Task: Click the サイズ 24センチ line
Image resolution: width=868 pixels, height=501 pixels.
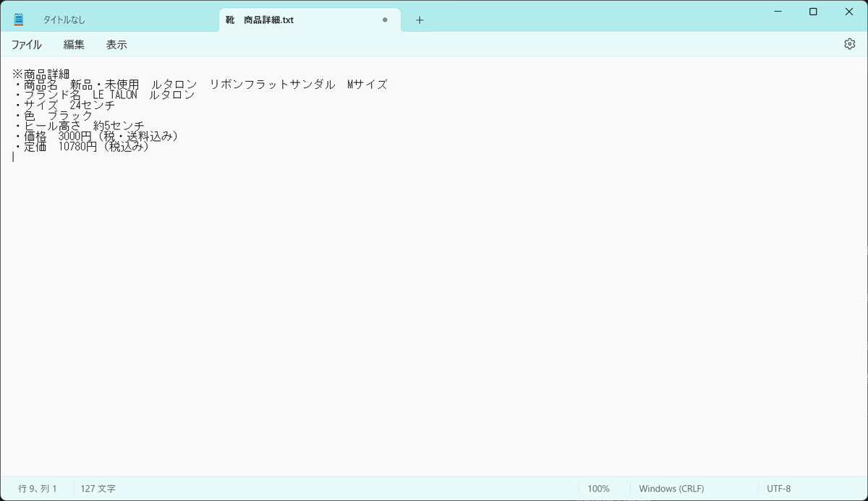Action: click(x=64, y=106)
